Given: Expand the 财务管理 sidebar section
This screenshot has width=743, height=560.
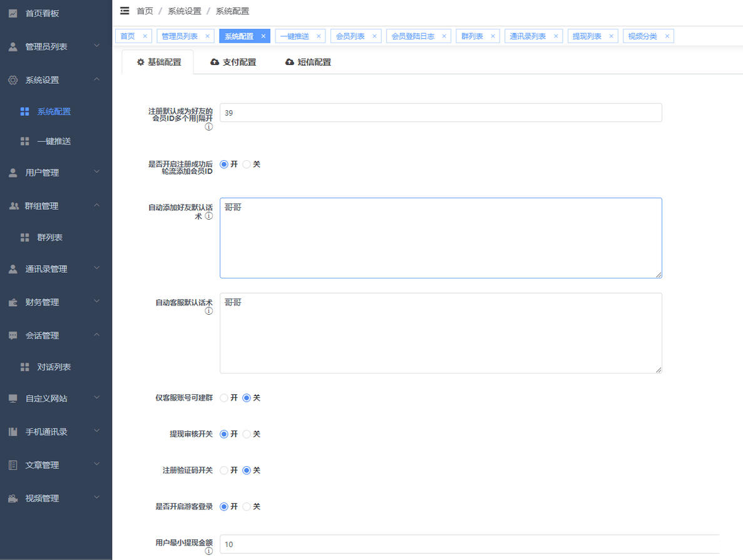Looking at the screenshot, I should tap(56, 302).
